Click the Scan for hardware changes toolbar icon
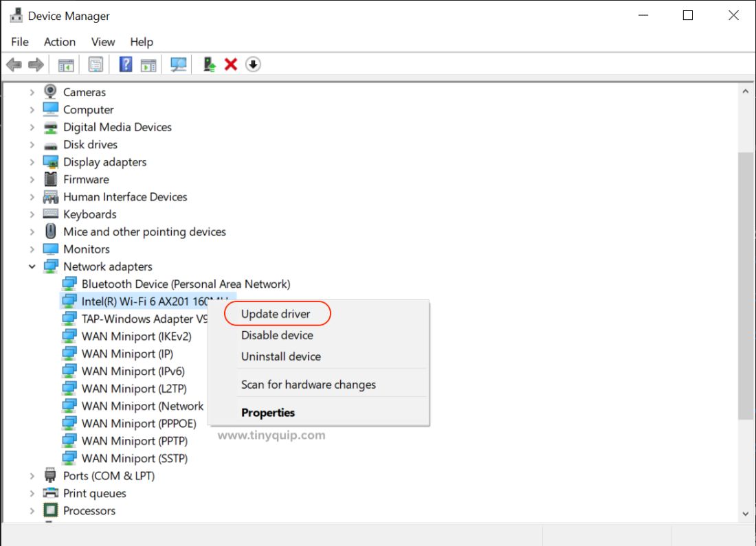Viewport: 756px width, 546px height. [177, 64]
